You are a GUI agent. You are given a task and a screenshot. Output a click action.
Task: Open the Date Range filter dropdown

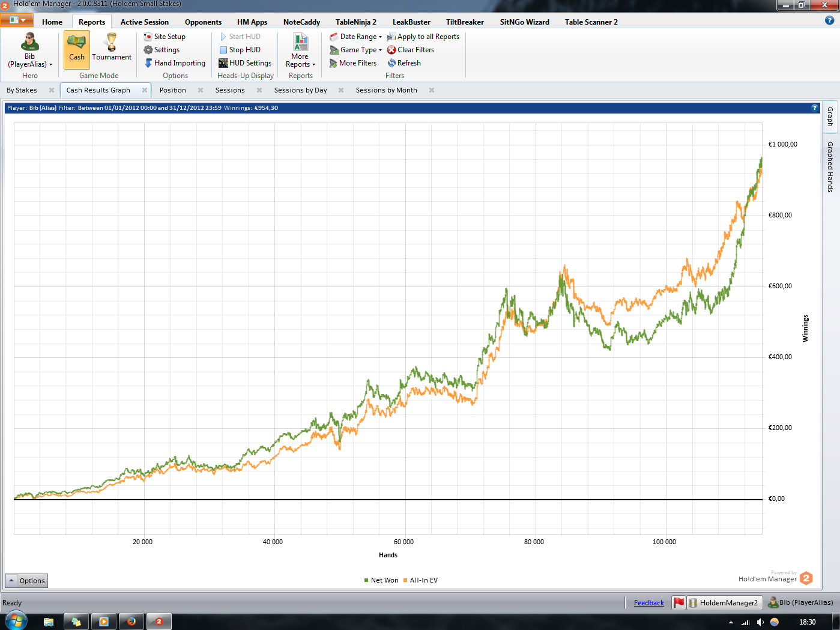[x=355, y=37]
